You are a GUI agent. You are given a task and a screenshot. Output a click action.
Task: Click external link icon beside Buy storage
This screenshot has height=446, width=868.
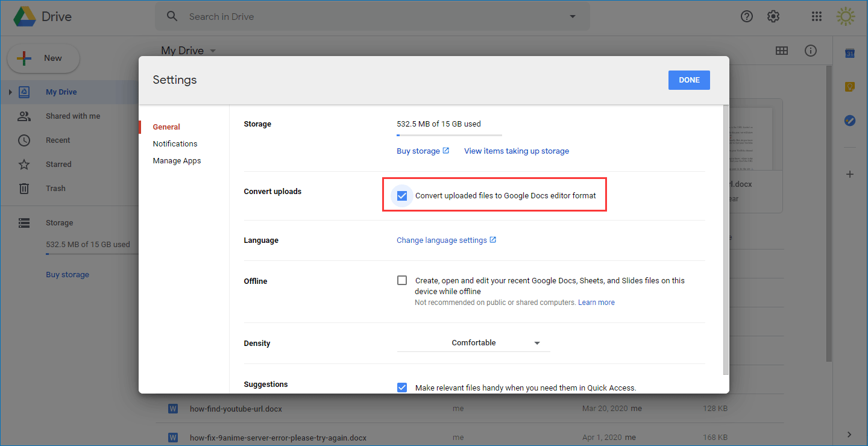click(x=446, y=151)
